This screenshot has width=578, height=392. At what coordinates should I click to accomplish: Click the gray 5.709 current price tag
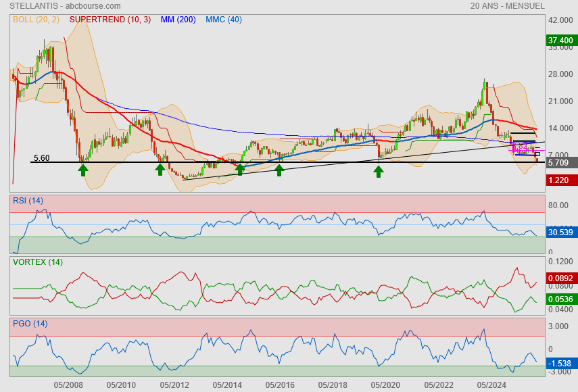[x=561, y=163]
